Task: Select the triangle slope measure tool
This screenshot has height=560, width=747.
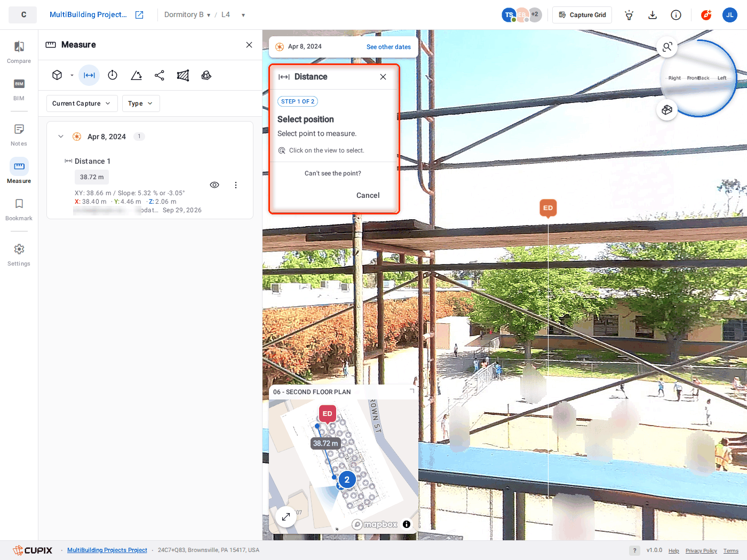Action: click(136, 75)
